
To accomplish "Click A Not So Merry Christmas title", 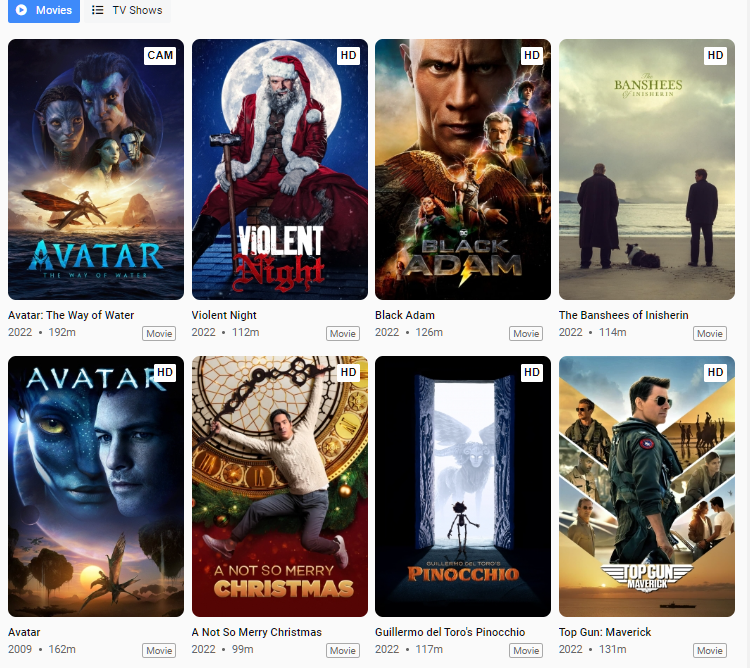I will [256, 632].
